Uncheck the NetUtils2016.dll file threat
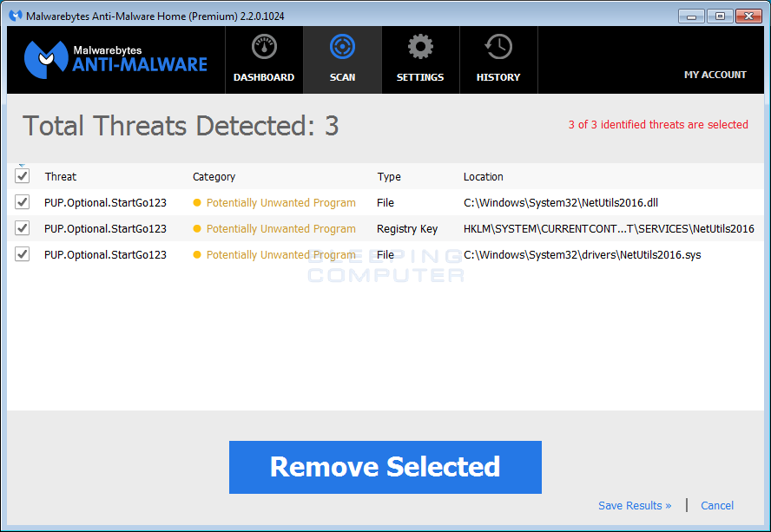771x532 pixels. [x=22, y=202]
